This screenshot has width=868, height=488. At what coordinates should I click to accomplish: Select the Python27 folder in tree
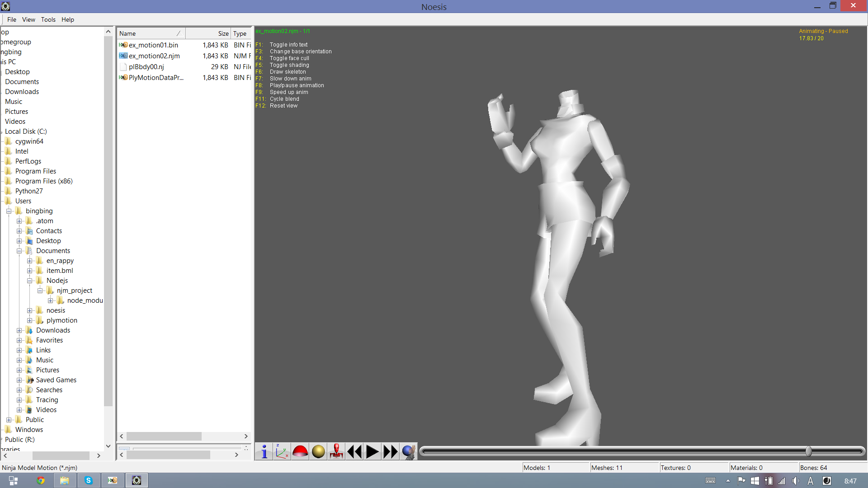click(x=29, y=191)
